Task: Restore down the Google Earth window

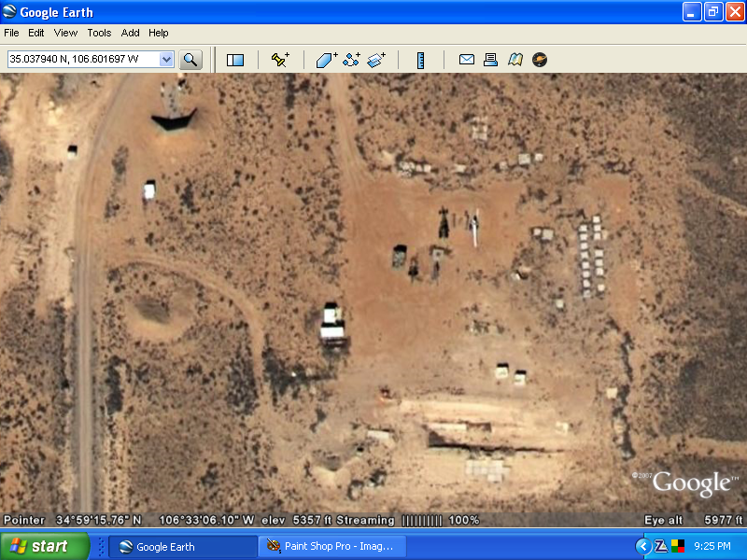Action: point(713,12)
